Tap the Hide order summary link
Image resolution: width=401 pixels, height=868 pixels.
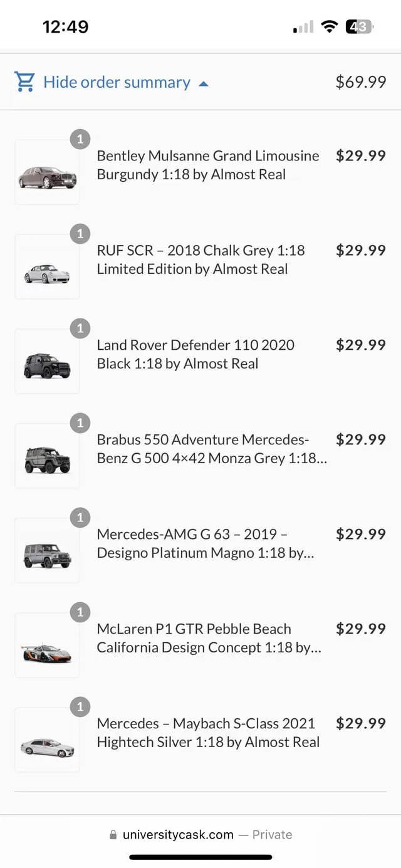click(117, 82)
